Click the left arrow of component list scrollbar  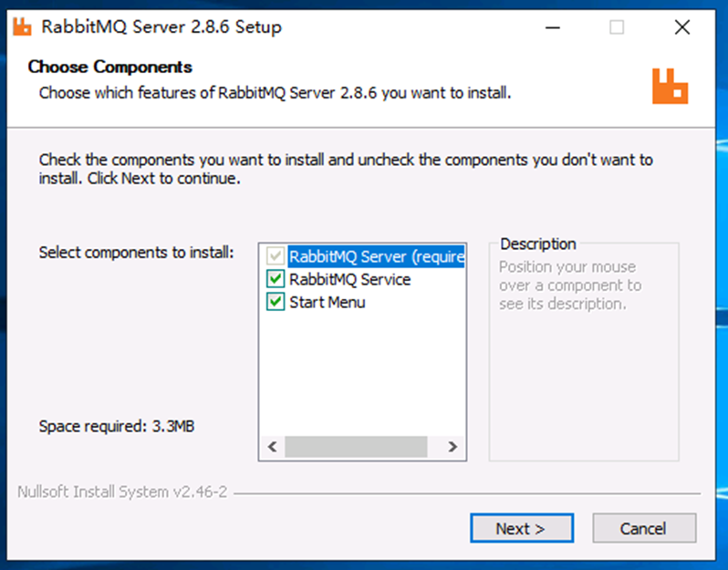click(x=273, y=447)
